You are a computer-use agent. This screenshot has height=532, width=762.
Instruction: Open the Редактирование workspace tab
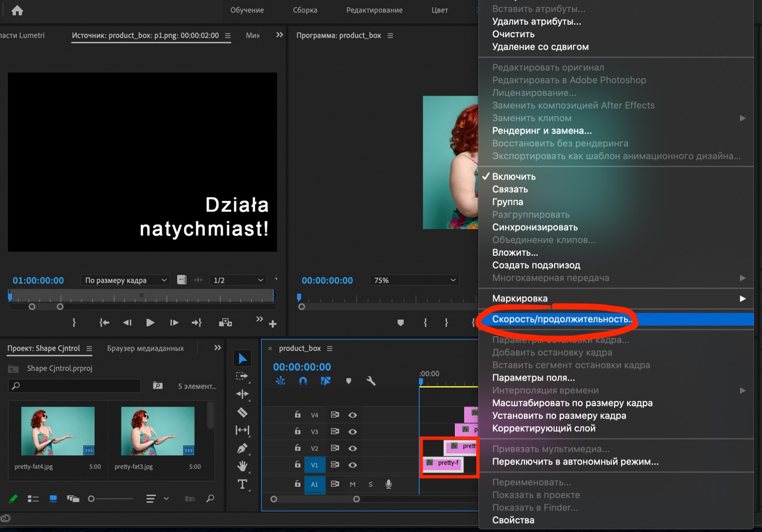point(374,10)
